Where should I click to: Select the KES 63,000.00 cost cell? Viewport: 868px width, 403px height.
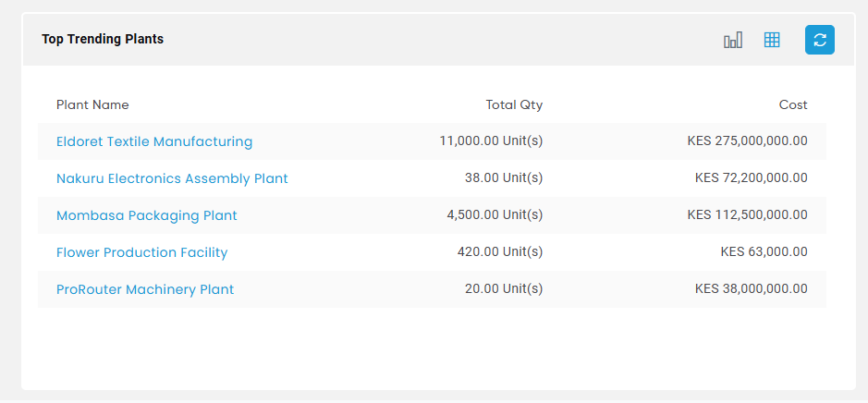click(764, 251)
